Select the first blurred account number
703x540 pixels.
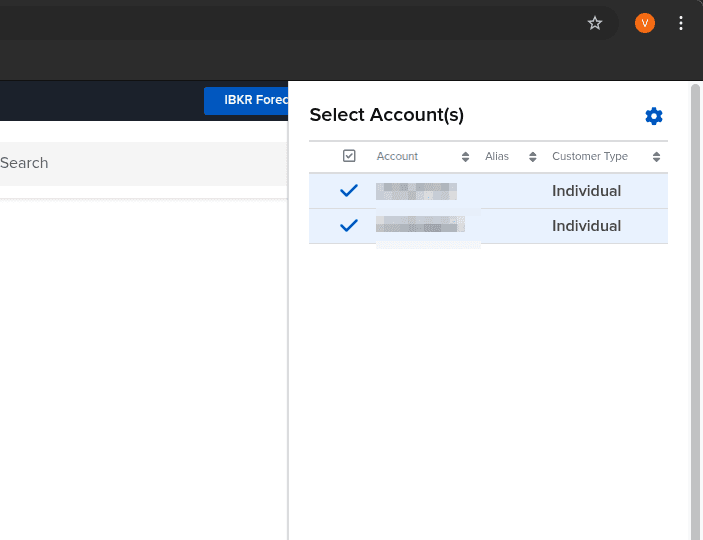click(417, 191)
